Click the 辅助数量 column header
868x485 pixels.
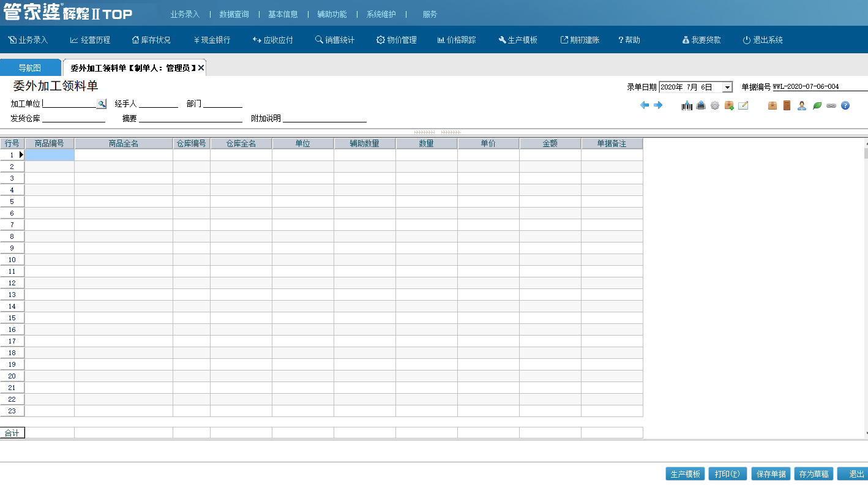(x=365, y=143)
